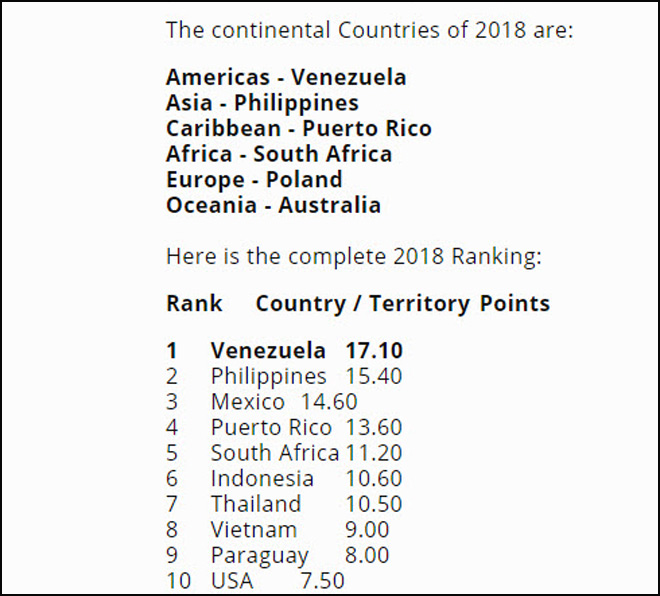Click the Philippines 15.40 ranking row
660x596 pixels.
[x=285, y=377]
